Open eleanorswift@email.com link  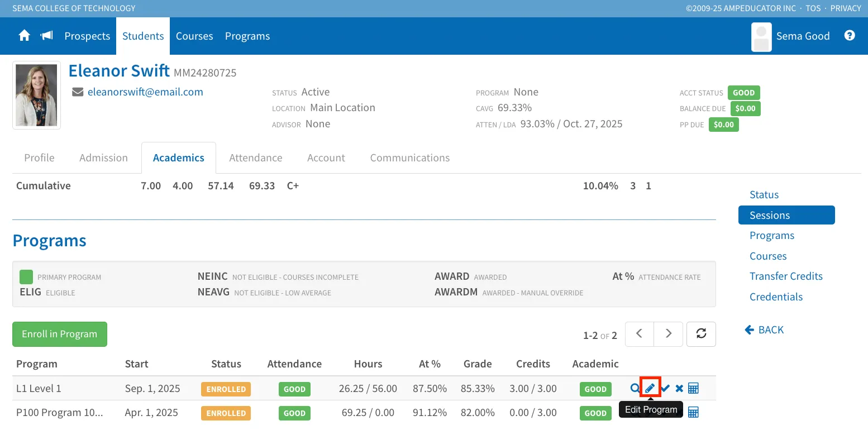[x=145, y=92]
